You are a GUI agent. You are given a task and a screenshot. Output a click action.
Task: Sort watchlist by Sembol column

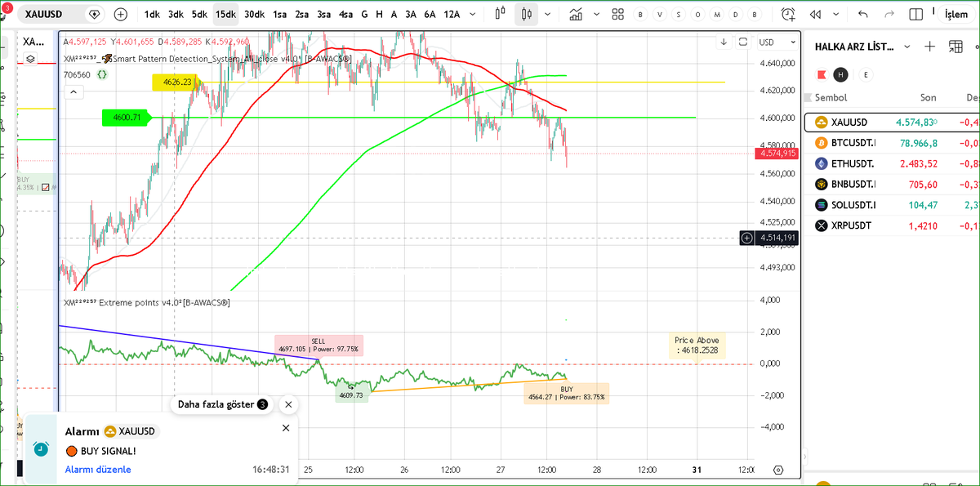click(831, 97)
